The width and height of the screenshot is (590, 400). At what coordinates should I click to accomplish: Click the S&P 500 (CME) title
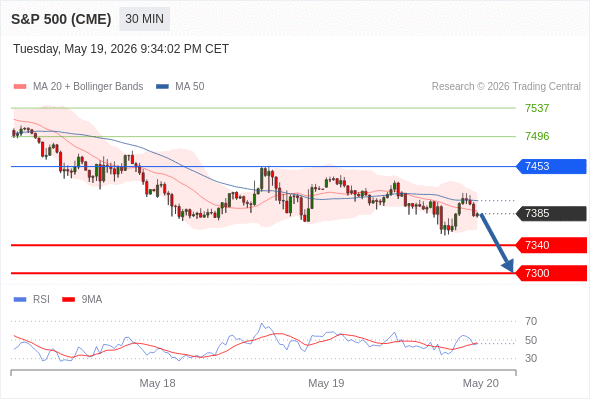point(61,19)
